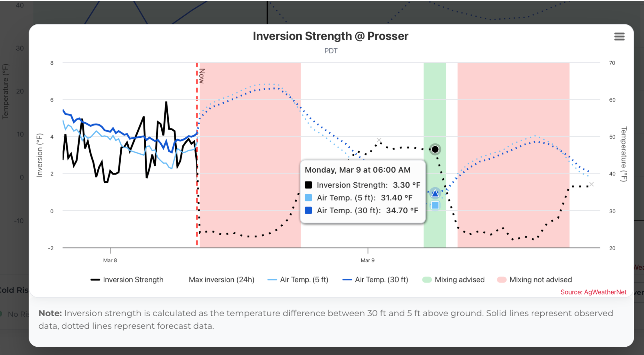Click the red dashed Now line label
Screen dimensions: 644x355
[202, 76]
